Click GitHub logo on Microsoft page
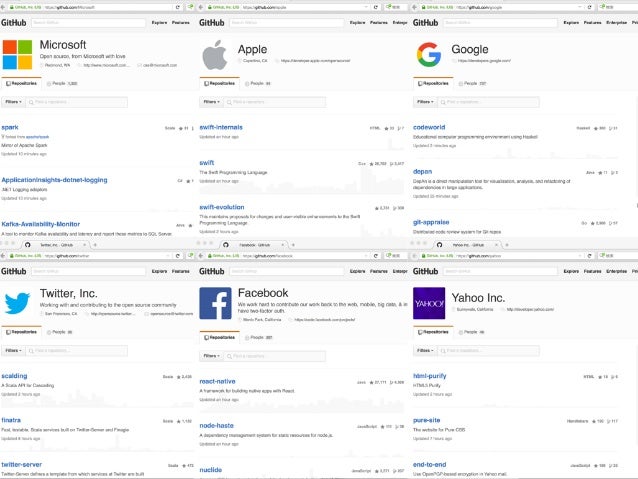The width and height of the screenshot is (638, 479). (x=13, y=23)
